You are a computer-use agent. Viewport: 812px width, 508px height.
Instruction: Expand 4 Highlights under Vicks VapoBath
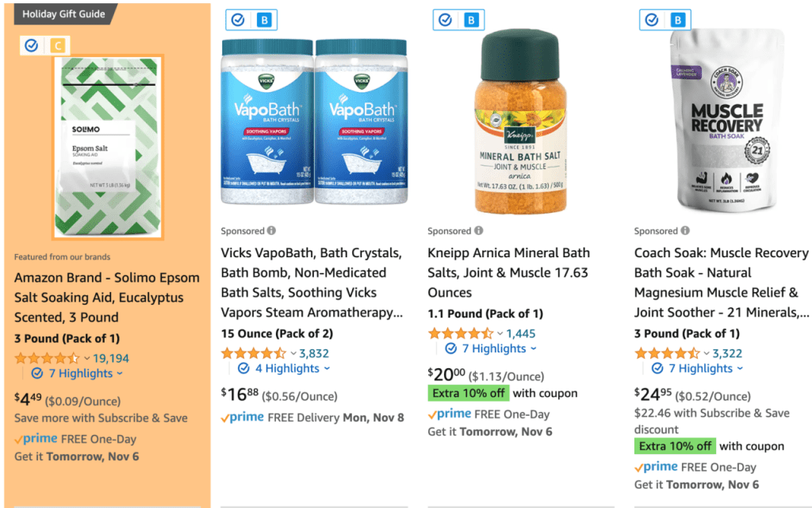click(x=287, y=368)
